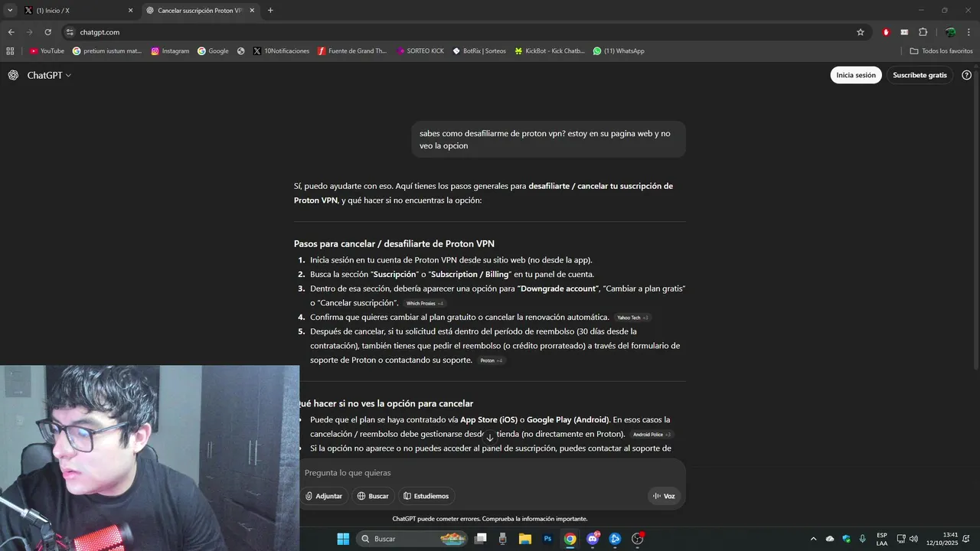Close the Cancelar suscripción Proton tab

pyautogui.click(x=252, y=11)
